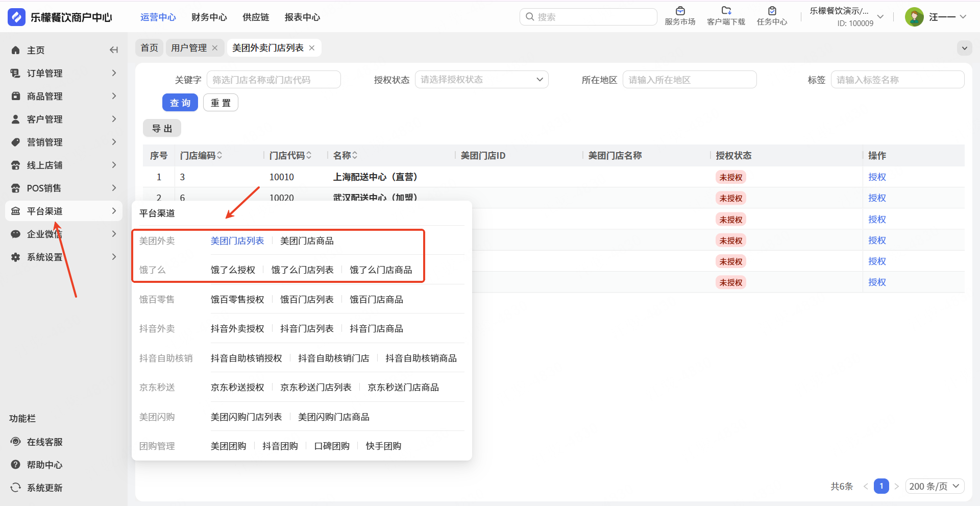Close the 美团外卖门店列表 tab
Viewport: 980px width, 506px height.
point(312,47)
